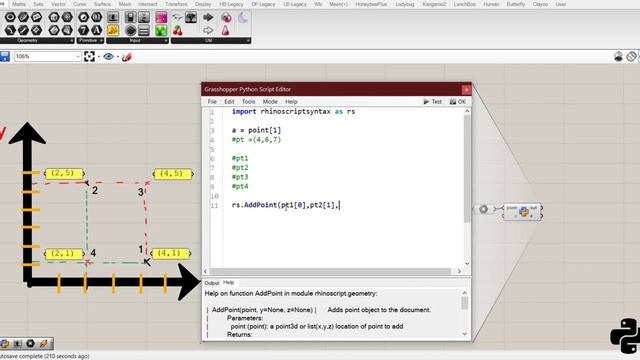640x360 pixels.
Task: Click the solid dark arrow icon in Util
Action: coord(208,17)
